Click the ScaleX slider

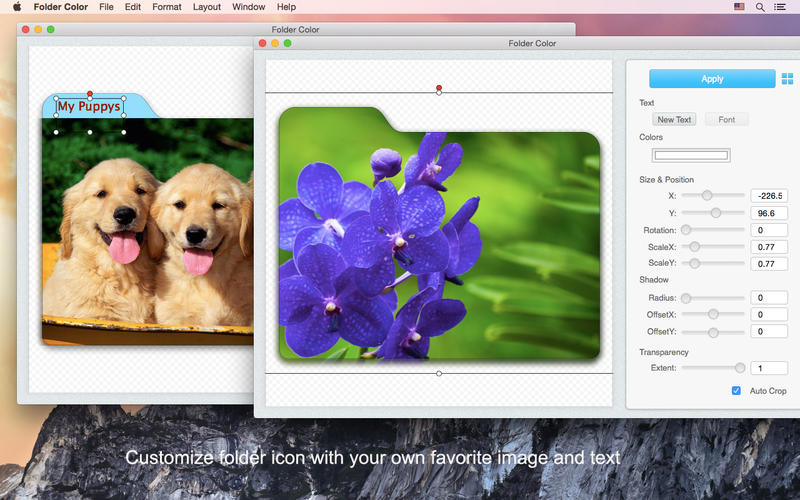(713, 246)
